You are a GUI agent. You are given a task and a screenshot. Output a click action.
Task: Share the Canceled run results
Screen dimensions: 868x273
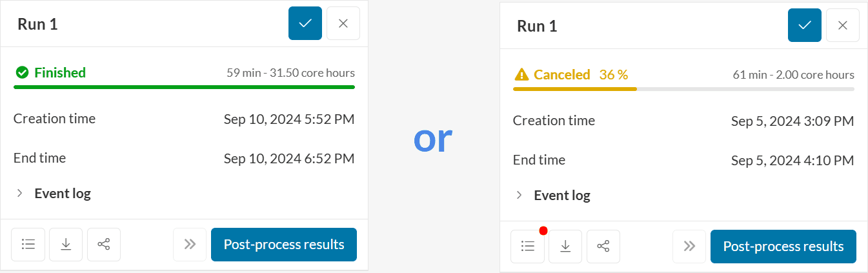pyautogui.click(x=603, y=247)
